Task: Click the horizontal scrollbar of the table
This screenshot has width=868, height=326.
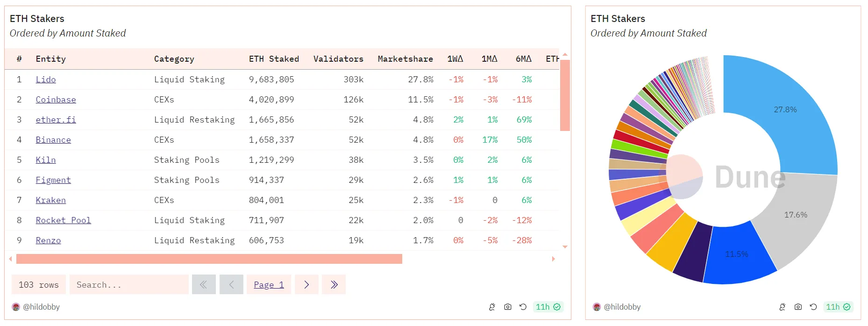Action: (209, 259)
